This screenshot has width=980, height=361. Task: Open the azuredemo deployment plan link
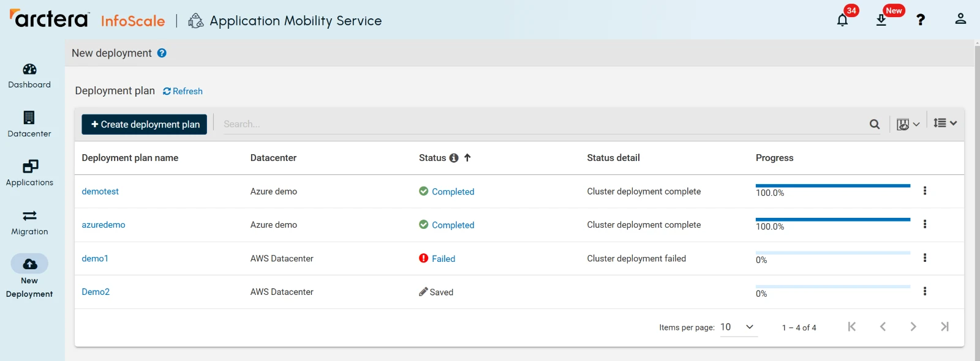pyautogui.click(x=104, y=225)
